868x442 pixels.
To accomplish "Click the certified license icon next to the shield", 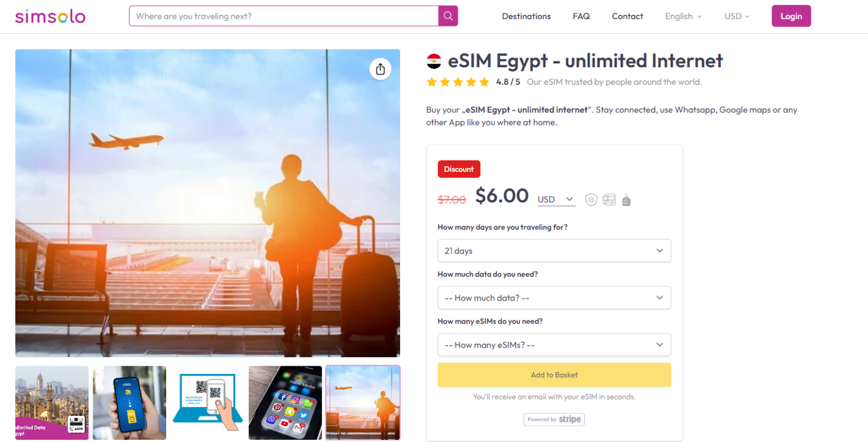I will 609,200.
